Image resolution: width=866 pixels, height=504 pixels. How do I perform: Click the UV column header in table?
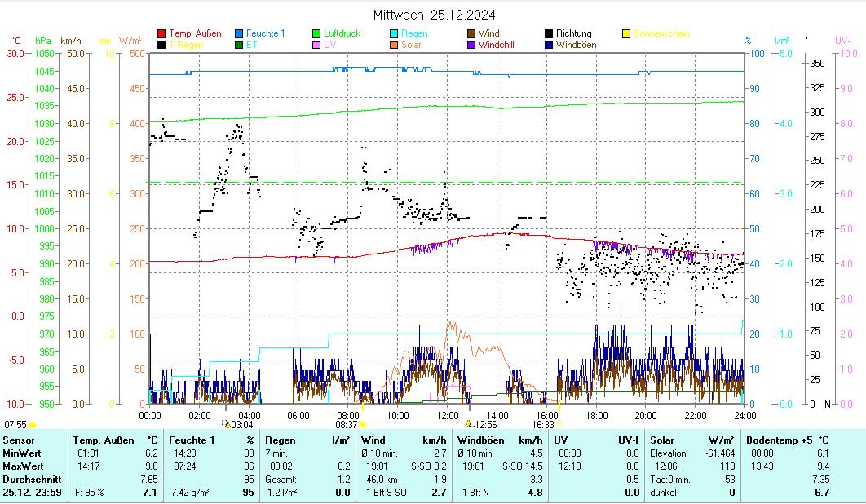[x=560, y=440]
